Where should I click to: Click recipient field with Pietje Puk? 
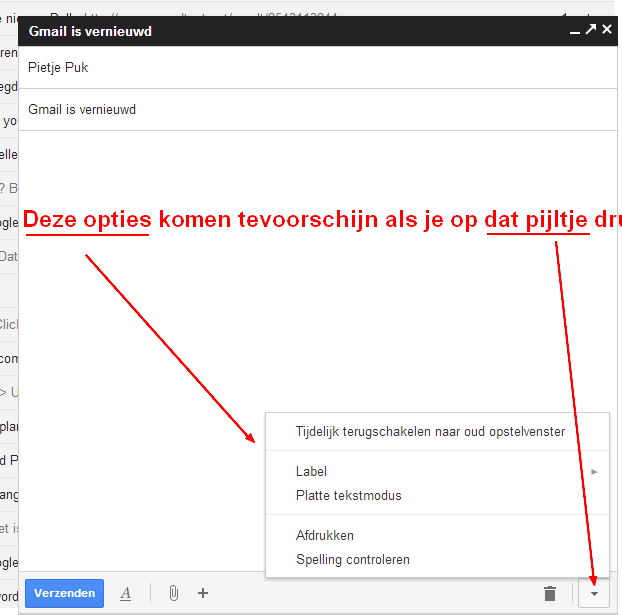317,67
